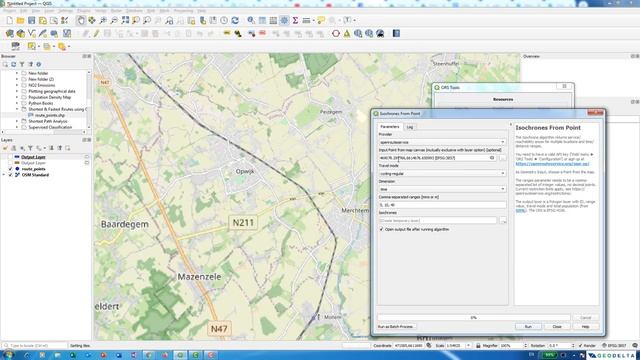Open Processing Toolbox gear icon
Viewport: 640px width, 360px height.
coord(284,20)
